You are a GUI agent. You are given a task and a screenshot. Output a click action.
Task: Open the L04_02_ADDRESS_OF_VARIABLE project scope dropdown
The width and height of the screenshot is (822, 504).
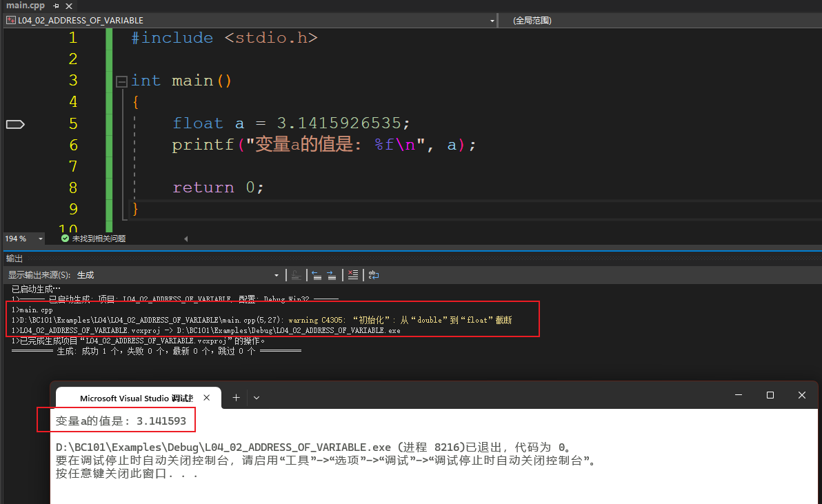[492, 21]
